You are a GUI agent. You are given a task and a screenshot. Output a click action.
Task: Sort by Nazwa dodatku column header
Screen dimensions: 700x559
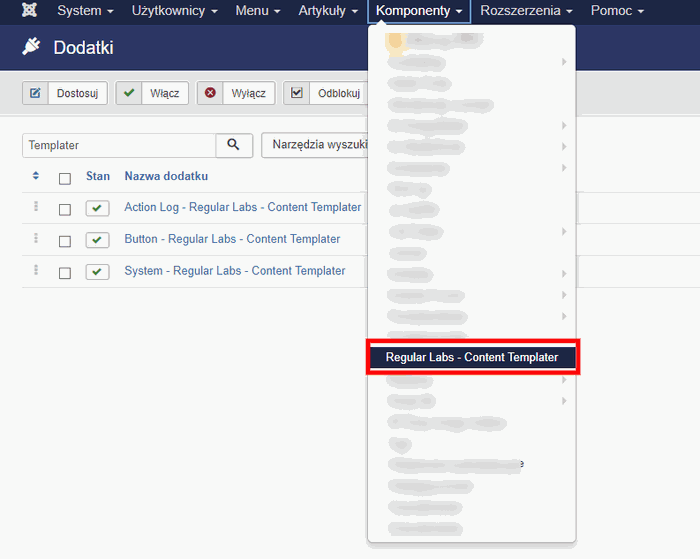point(166,176)
